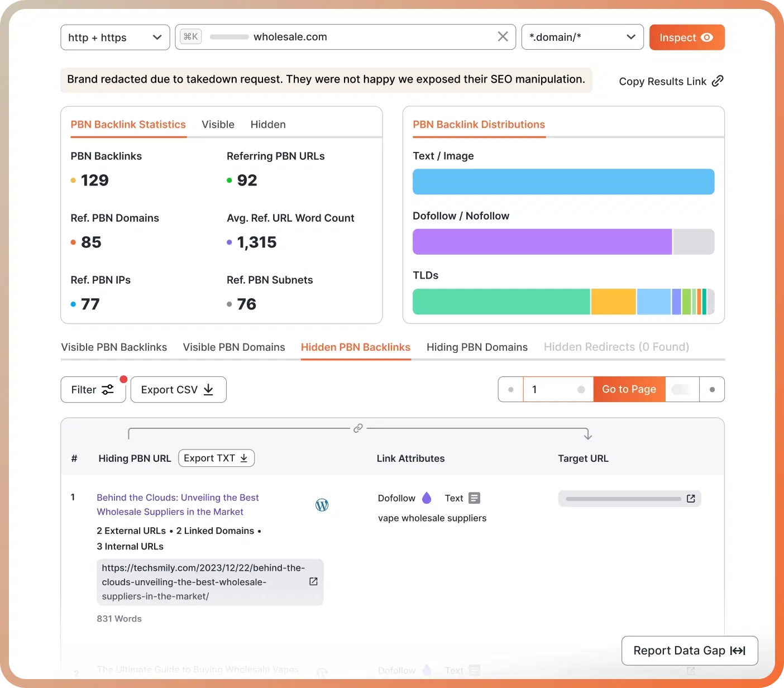The width and height of the screenshot is (784, 688).
Task: Switch to the Hiding PBN Domains tab
Action: 477,347
